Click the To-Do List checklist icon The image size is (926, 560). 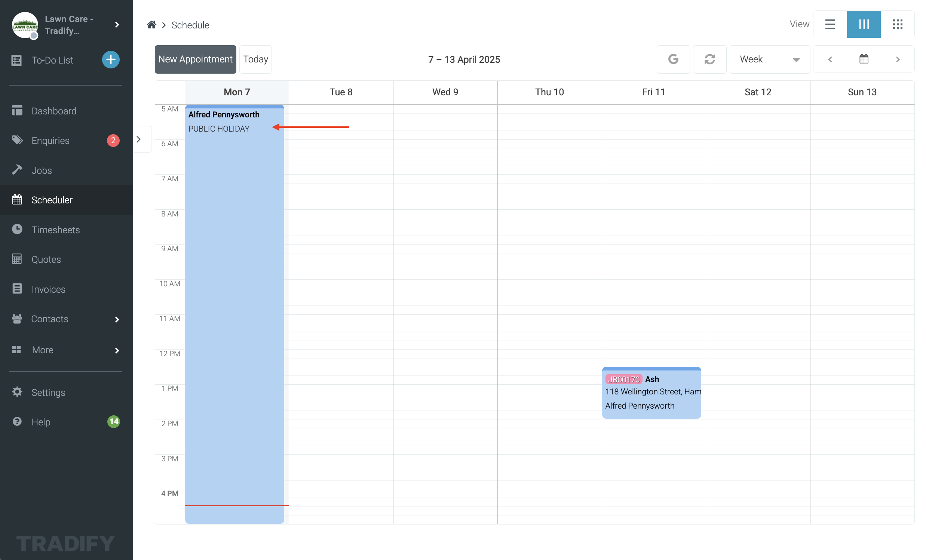(16, 60)
